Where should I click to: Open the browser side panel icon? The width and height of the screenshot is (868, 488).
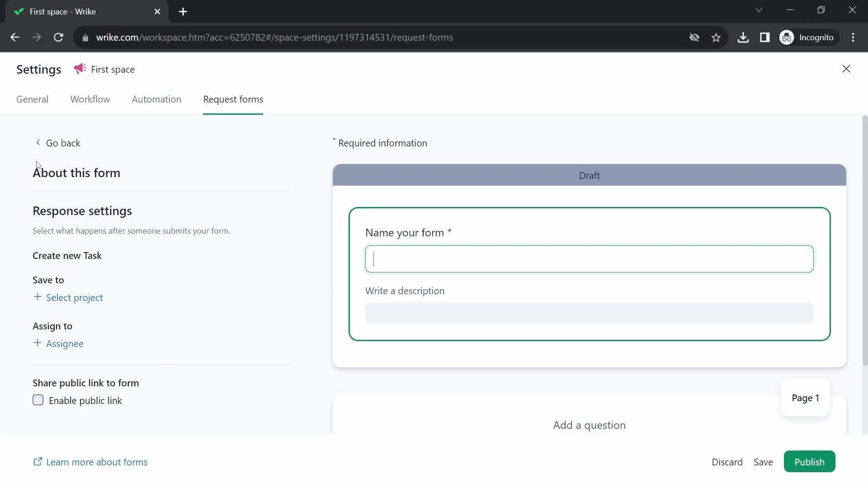[764, 38]
